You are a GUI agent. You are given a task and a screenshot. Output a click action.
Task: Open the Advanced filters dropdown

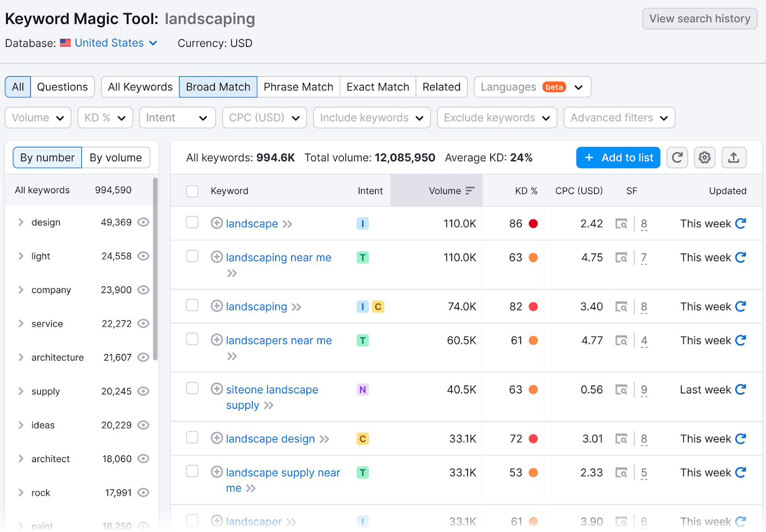pyautogui.click(x=619, y=117)
